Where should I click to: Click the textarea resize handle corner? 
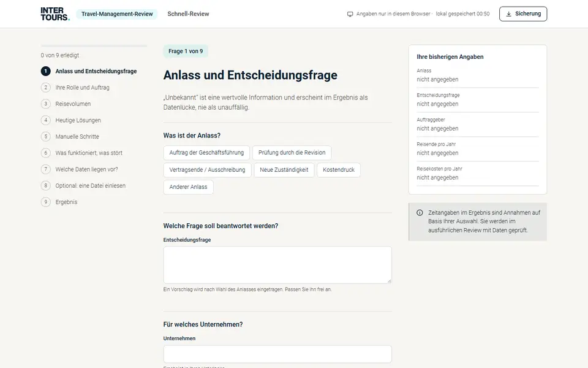[x=390, y=281]
